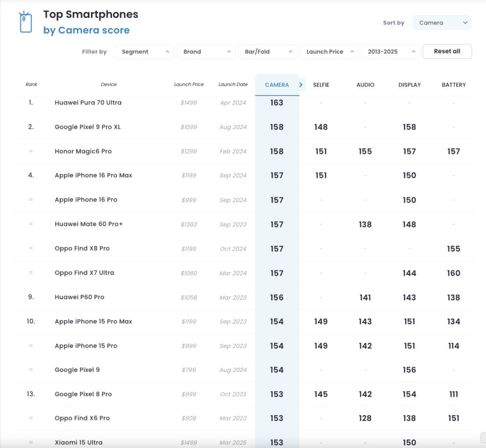Screen dimensions: 486x448
Task: Click the Launch Price column header
Action: (189, 84)
